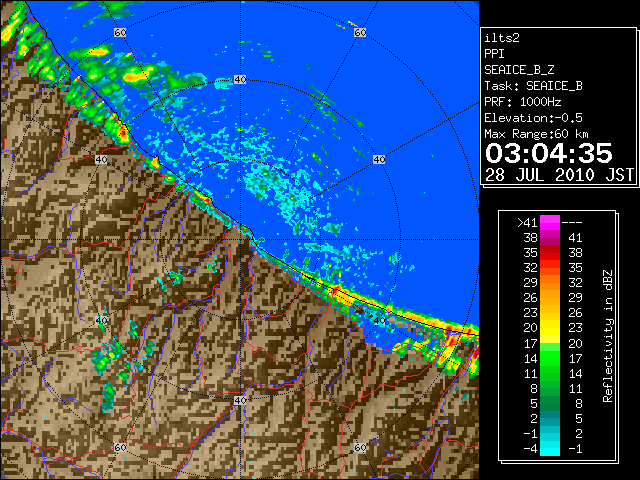Select the line Task: SEAICE_B
This screenshot has height=480, width=640.
pos(533,86)
